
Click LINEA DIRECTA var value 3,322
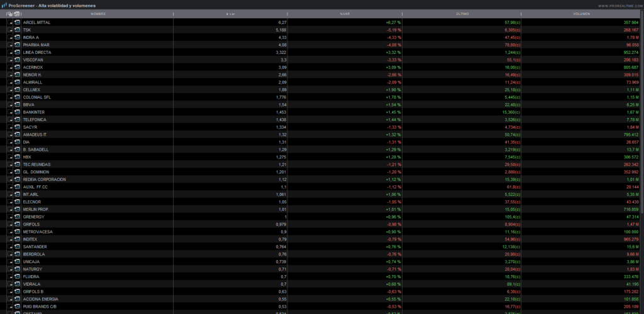click(x=281, y=53)
